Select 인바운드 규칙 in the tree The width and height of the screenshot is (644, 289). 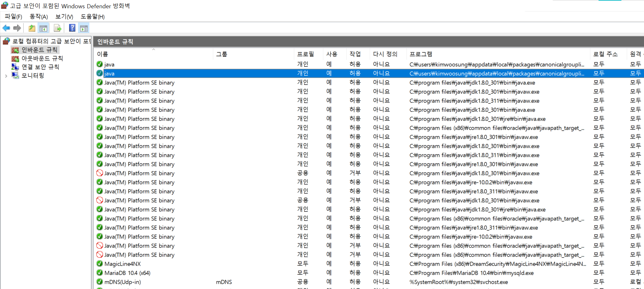point(39,50)
